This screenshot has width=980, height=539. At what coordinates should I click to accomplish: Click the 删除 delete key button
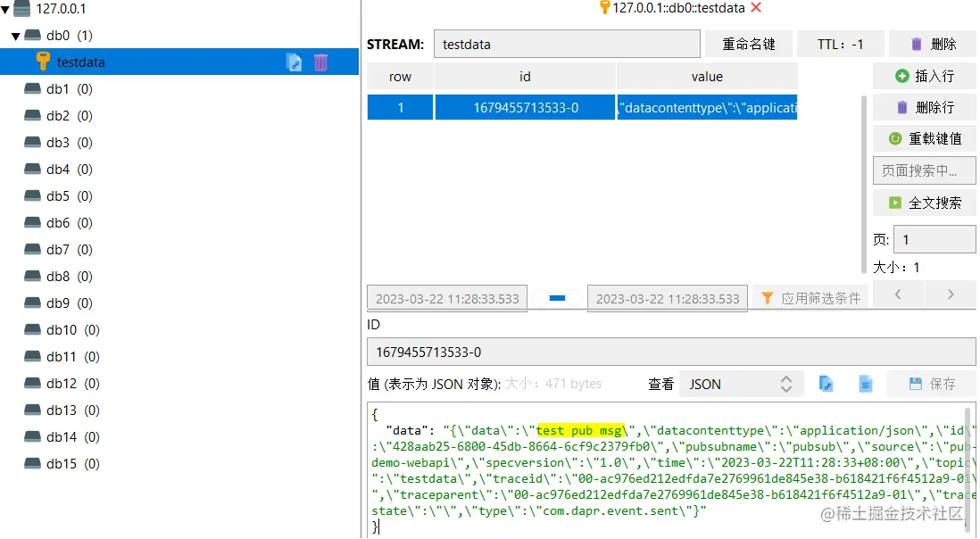(933, 45)
